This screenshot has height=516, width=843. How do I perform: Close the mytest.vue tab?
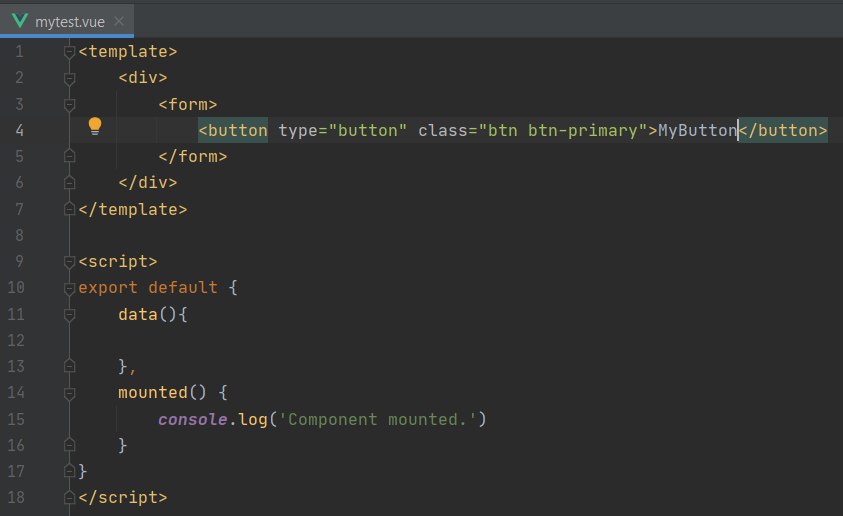click(x=119, y=21)
